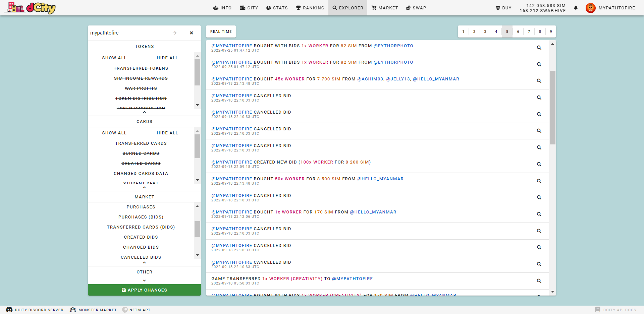Collapse the TOKENS filter section

pos(144,112)
